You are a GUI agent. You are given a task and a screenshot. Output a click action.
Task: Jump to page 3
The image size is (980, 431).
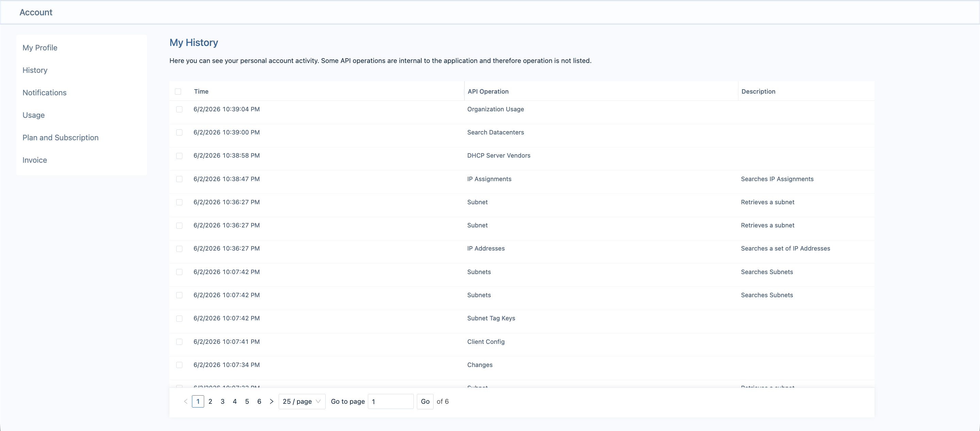point(223,401)
